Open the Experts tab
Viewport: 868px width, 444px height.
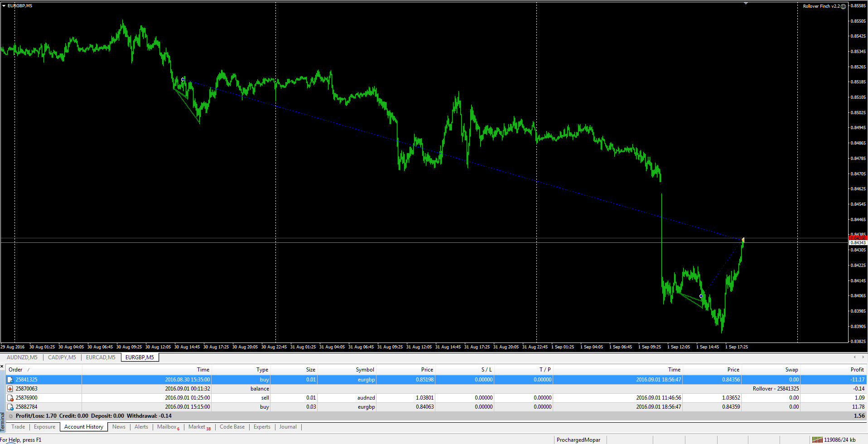click(262, 427)
